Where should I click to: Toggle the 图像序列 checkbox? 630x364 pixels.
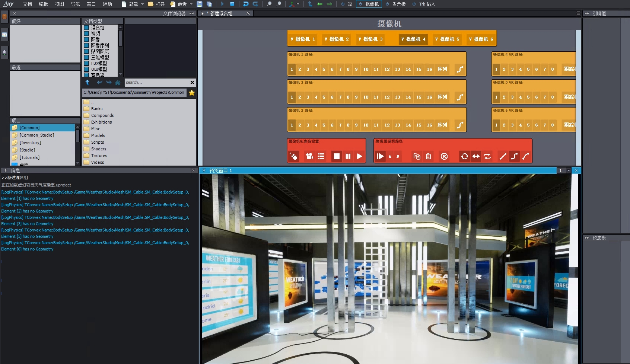click(x=86, y=45)
